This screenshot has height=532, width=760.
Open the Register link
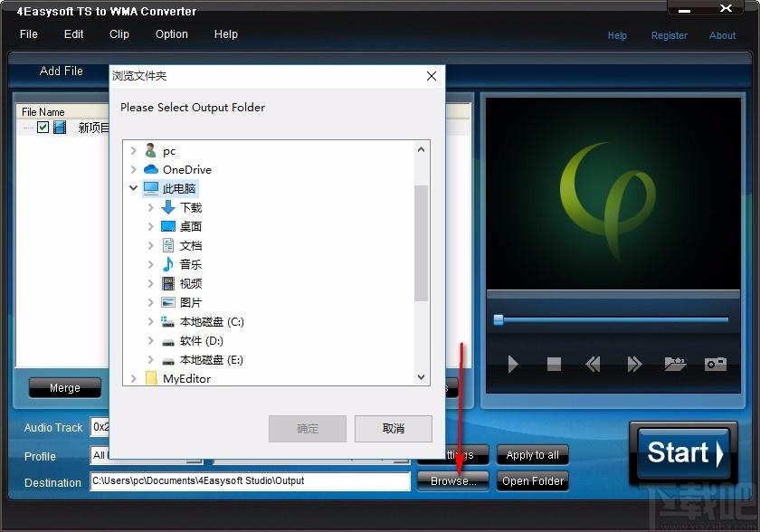coord(669,35)
